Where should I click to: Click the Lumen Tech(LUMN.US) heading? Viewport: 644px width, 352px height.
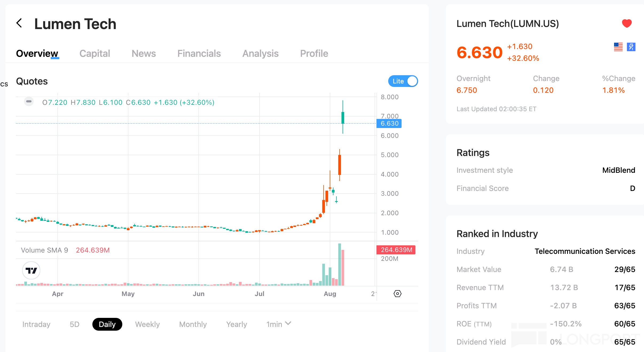[x=508, y=23]
